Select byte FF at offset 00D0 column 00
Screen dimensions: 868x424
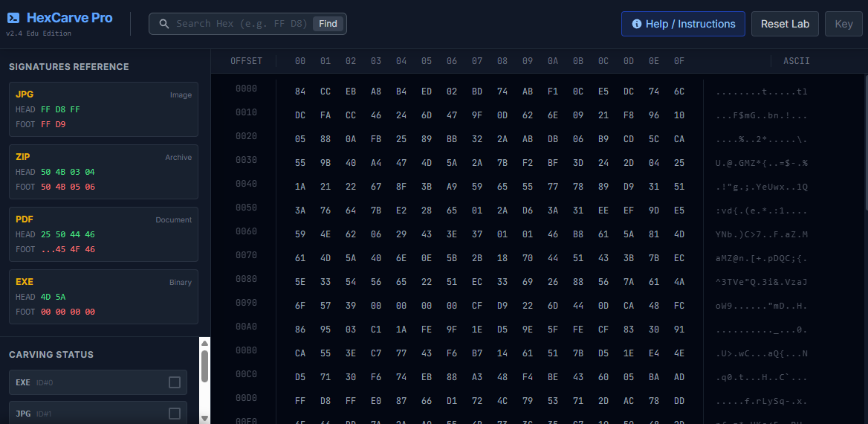(300, 401)
